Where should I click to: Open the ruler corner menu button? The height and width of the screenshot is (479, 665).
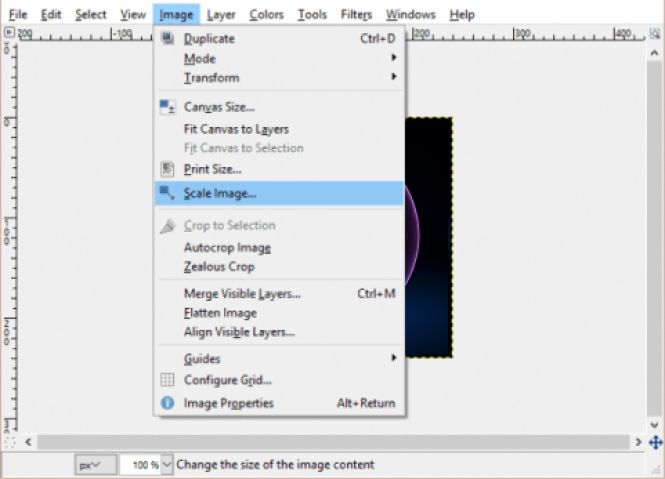point(9,32)
